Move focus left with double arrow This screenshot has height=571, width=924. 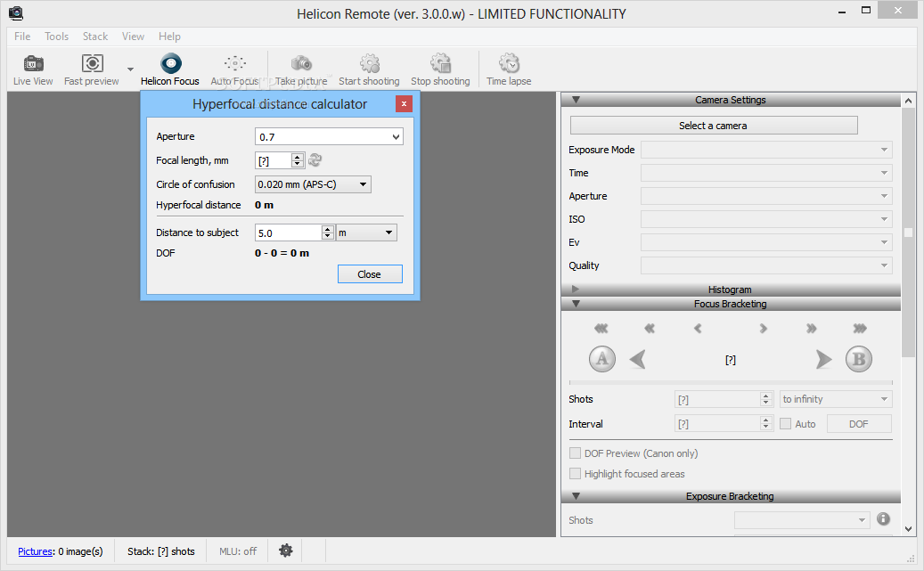(x=650, y=328)
